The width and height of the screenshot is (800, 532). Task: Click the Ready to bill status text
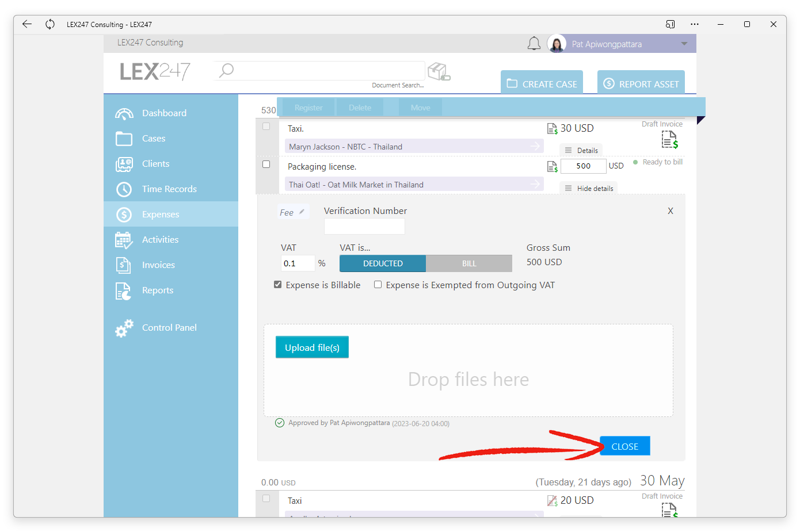click(662, 162)
